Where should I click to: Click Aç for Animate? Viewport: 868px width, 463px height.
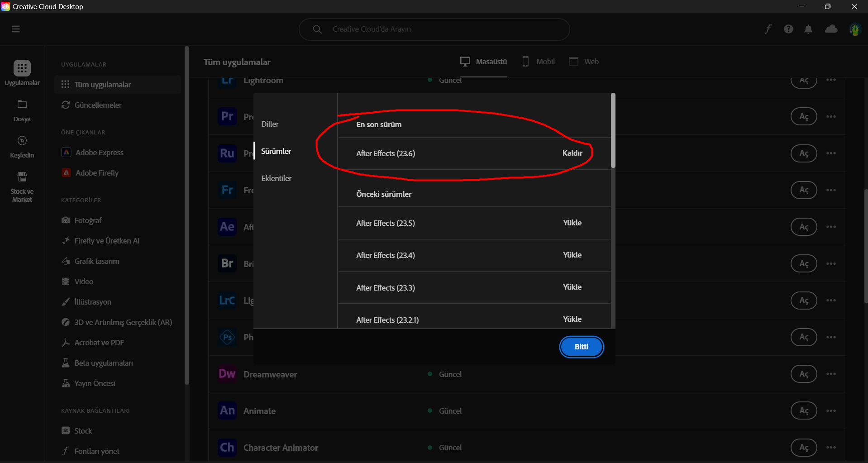(804, 410)
